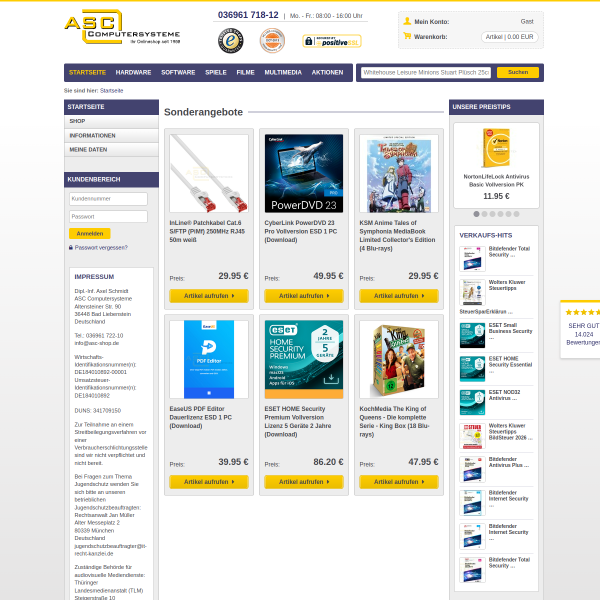The height and width of the screenshot is (600, 600).
Task: Open Wolters Kluwer BildSteuer 2026 thumbnail
Action: [472, 436]
